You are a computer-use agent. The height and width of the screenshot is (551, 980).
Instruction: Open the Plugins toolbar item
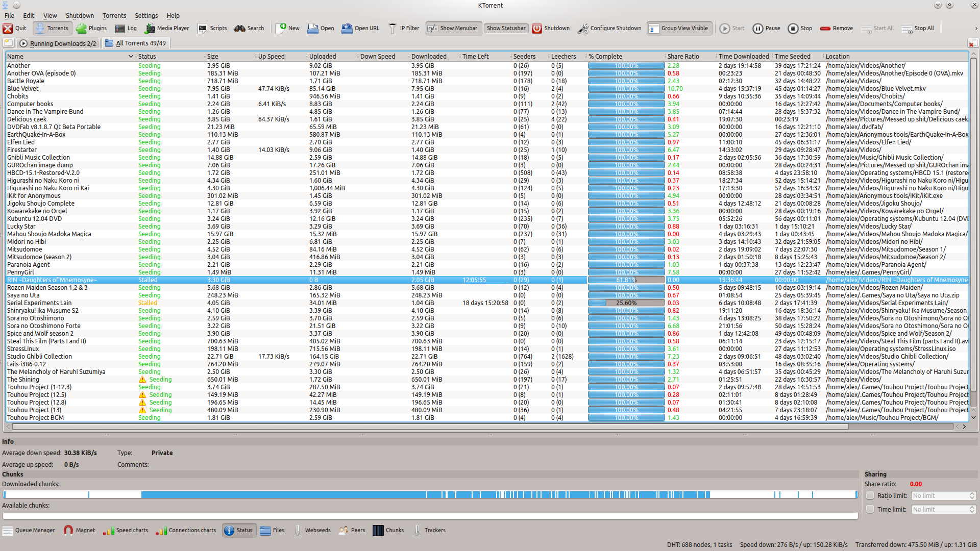tap(91, 29)
